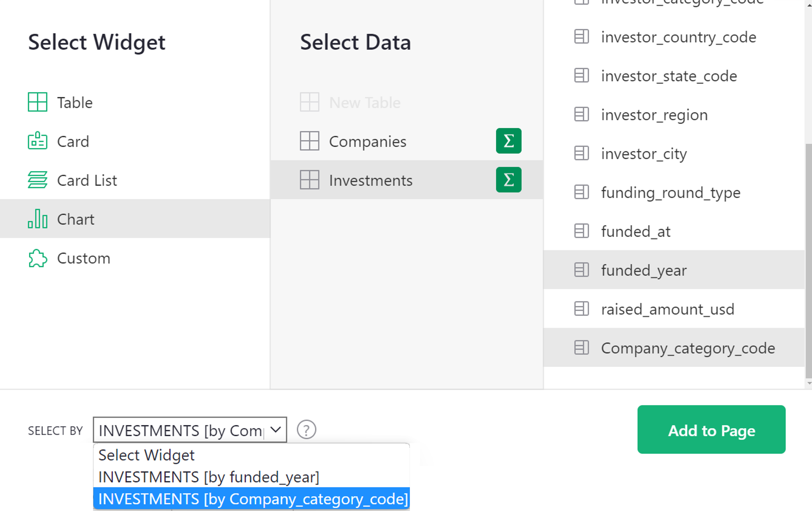
Task: Choose INVESTMENTS [by funded_year] option
Action: click(209, 477)
